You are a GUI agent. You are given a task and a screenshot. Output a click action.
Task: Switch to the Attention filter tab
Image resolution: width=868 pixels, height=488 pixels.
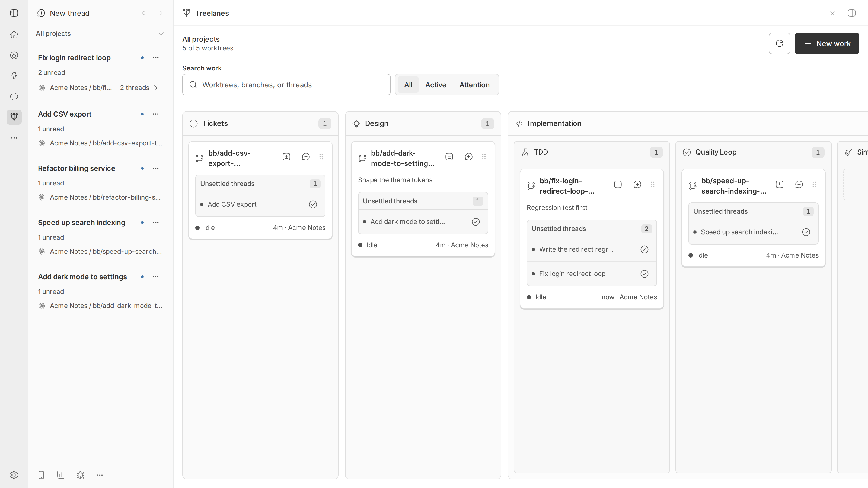point(474,85)
